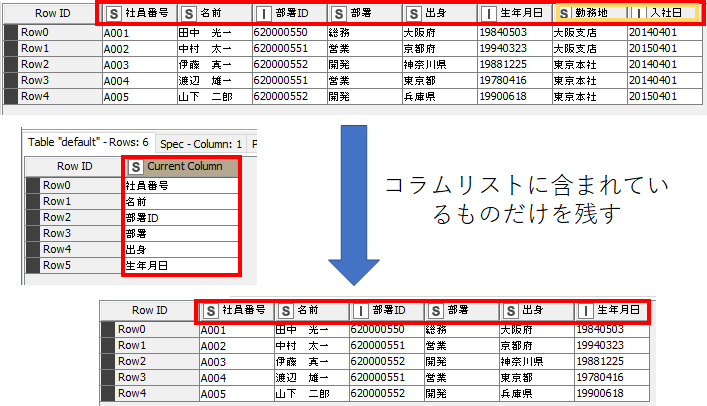Viewport: 707px width, 406px height.
Task: Click the integer type icon beside 入社日 header
Action: pos(638,14)
